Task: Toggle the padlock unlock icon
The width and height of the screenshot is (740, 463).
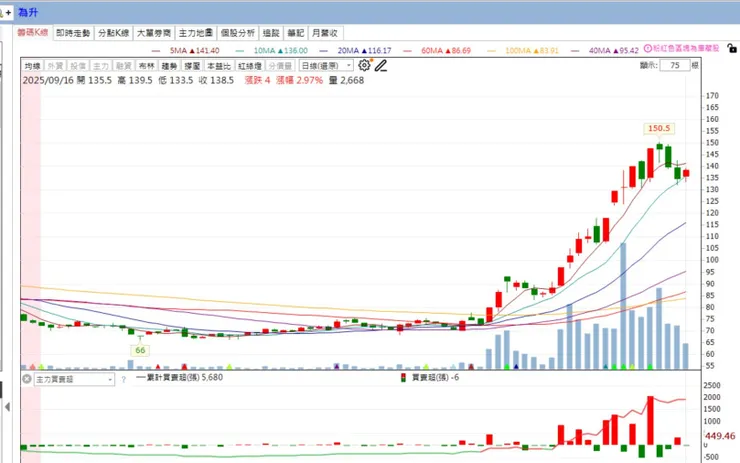Action: tap(732, 48)
